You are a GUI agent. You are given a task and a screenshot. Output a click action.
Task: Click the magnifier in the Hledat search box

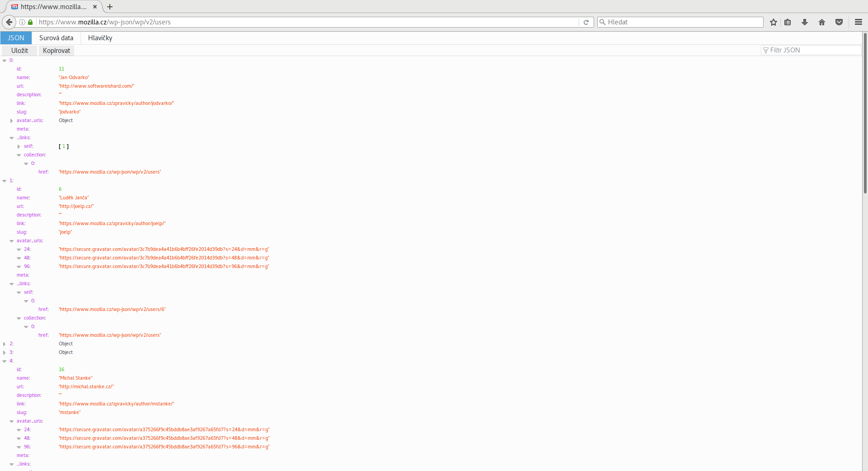coord(603,22)
